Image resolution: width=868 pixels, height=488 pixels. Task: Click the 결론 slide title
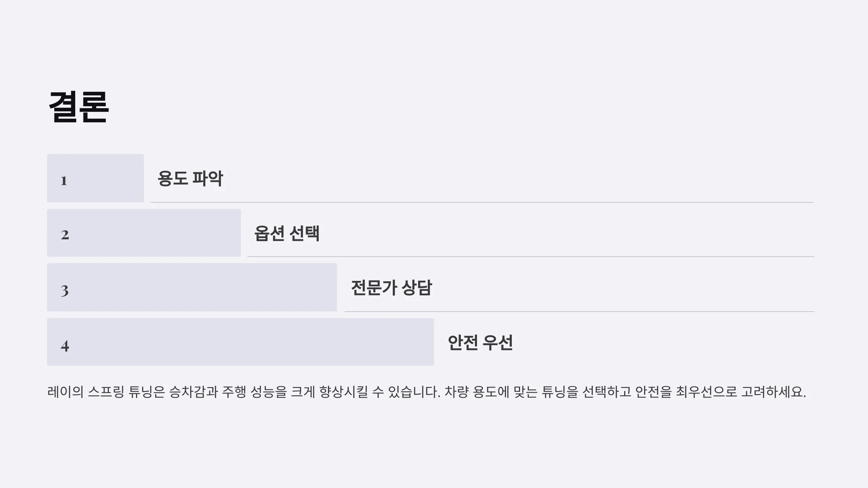78,107
